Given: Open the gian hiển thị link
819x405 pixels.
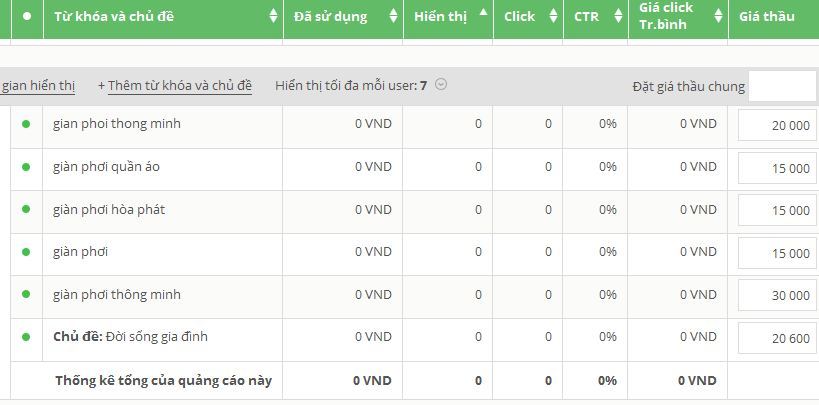Looking at the screenshot, I should pyautogui.click(x=38, y=86).
